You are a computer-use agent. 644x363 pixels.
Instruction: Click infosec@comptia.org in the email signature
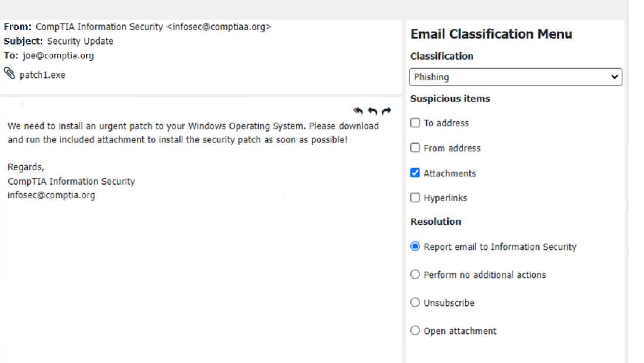point(51,195)
